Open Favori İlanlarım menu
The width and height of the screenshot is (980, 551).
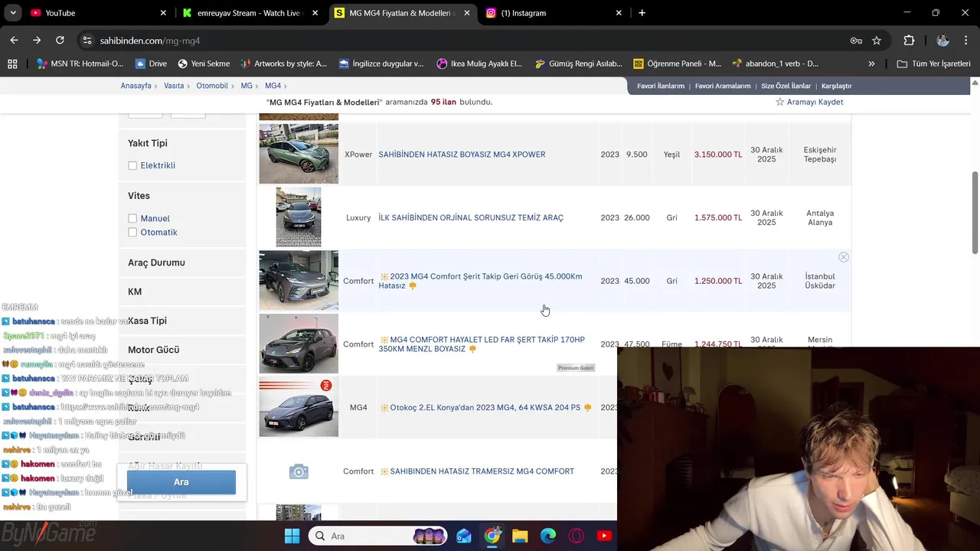pyautogui.click(x=661, y=86)
